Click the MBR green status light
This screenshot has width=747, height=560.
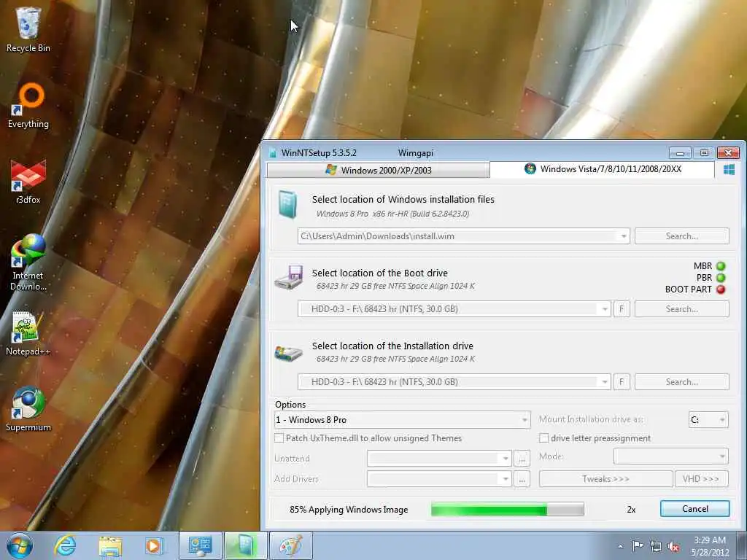[721, 266]
